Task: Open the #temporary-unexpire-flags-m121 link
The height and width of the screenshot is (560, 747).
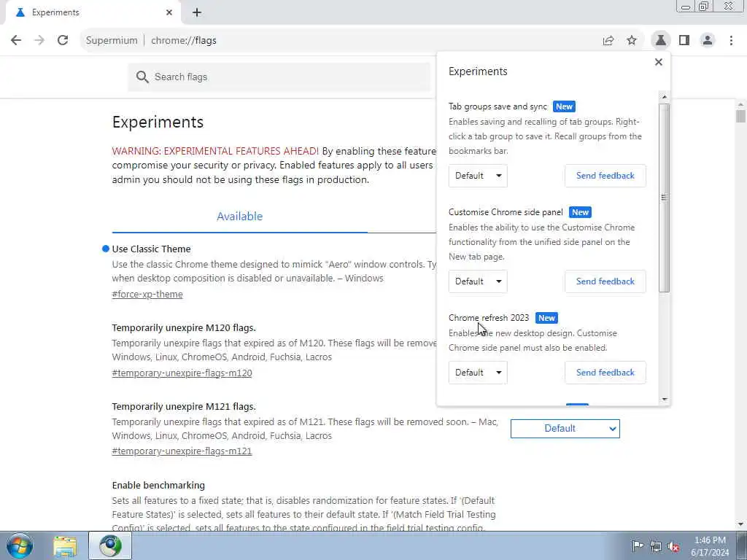Action: point(182,451)
